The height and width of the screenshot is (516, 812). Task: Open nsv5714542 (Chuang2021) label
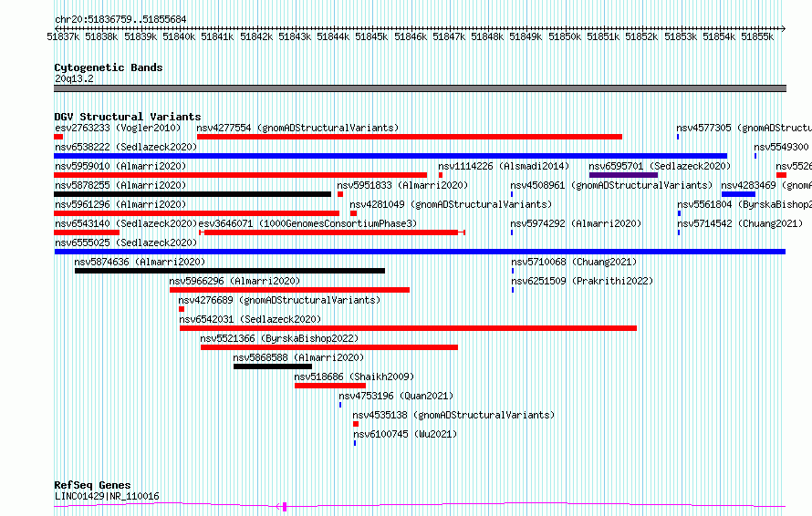click(x=740, y=223)
